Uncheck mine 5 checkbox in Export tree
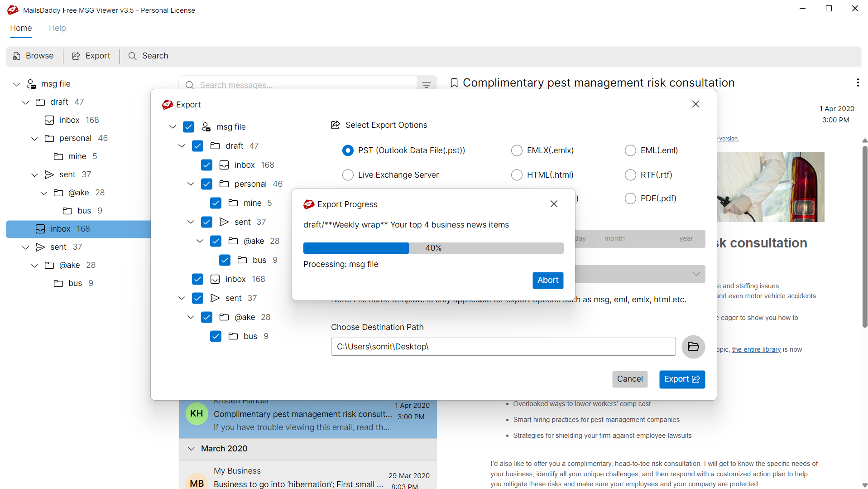This screenshot has height=489, width=868. (216, 203)
